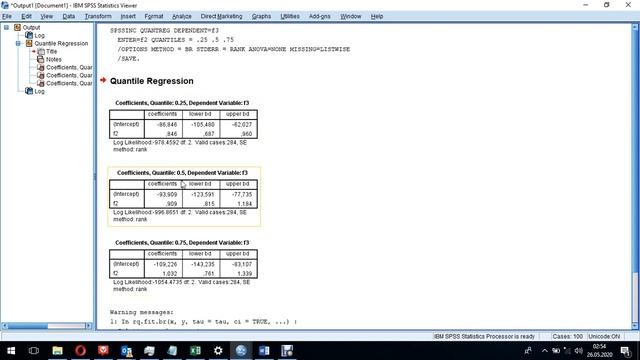
Task: Open the Data menu
Action: [69, 16]
